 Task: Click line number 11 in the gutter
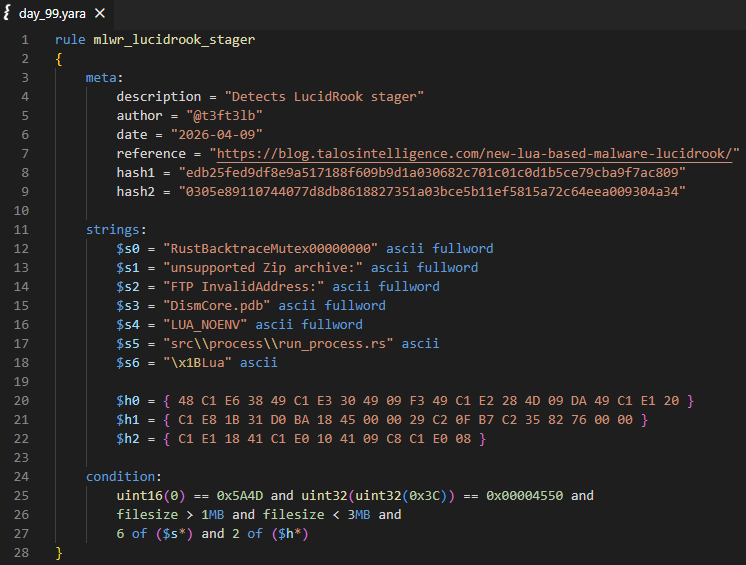[21, 230]
